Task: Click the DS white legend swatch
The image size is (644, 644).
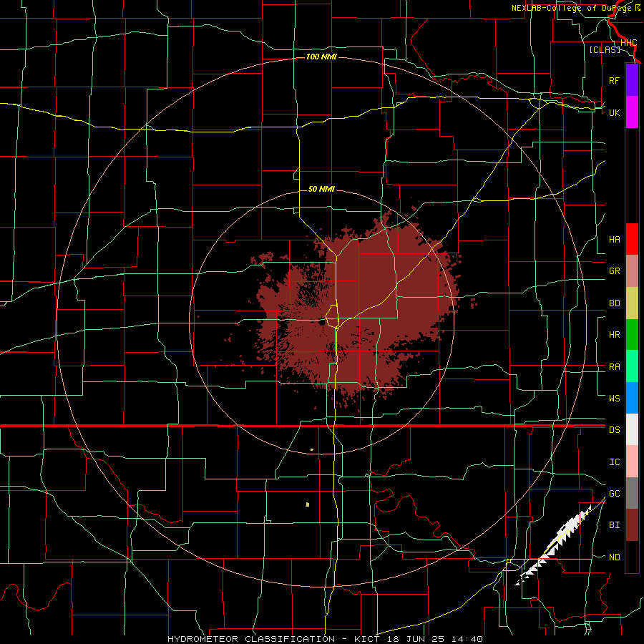Action: click(632, 429)
